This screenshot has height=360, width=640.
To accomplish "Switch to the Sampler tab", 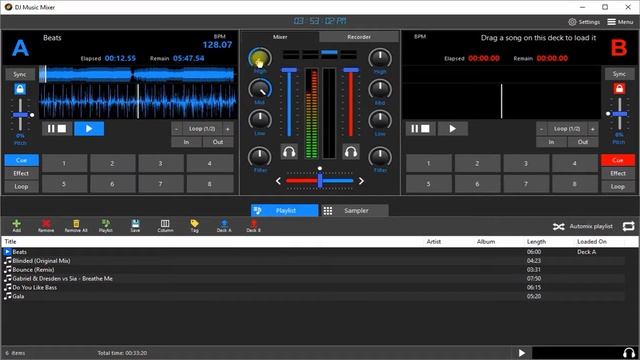I will [355, 211].
